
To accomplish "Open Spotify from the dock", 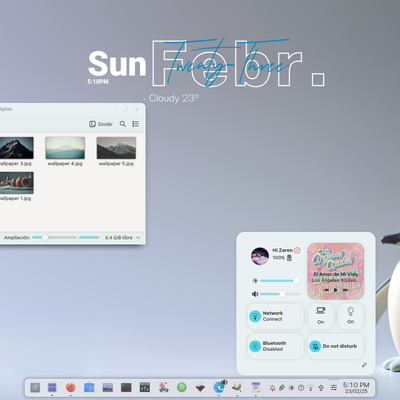I will pyautogui.click(x=182, y=387).
